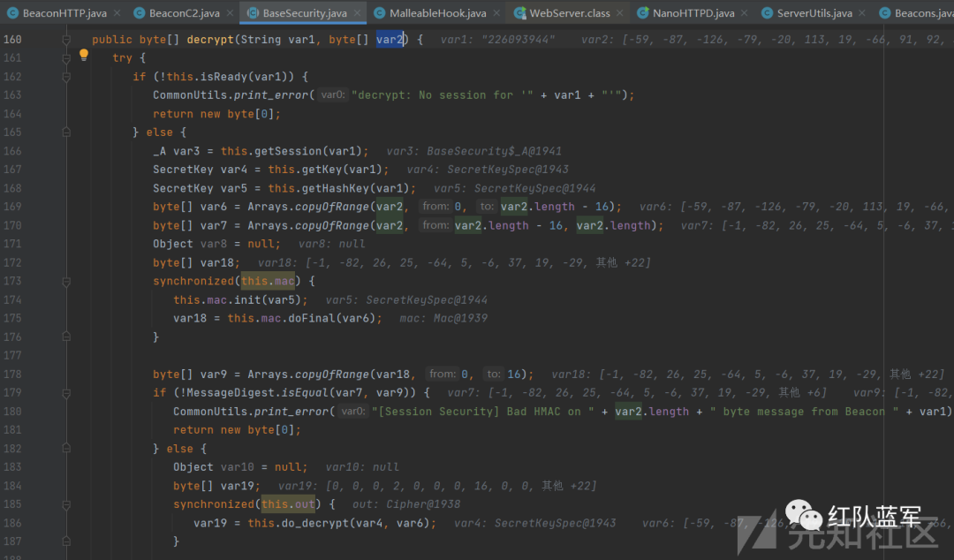Click line number 178 in the gutter

[x=12, y=374]
